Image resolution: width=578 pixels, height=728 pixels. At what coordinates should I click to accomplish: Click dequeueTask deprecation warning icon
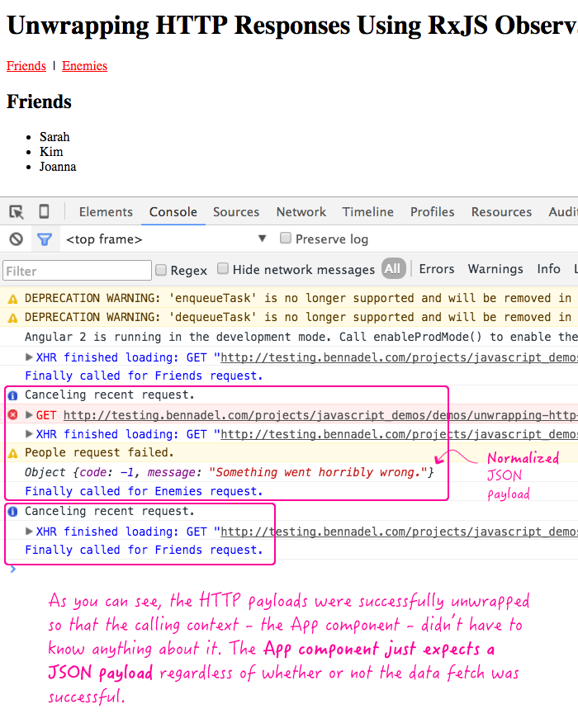13,318
